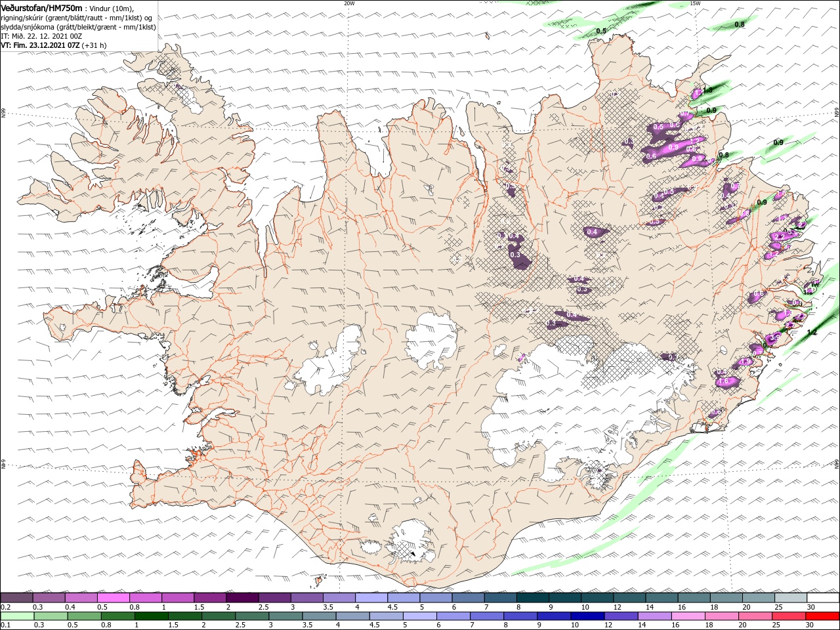Image resolution: width=840 pixels, height=630 pixels.
Task: Pick the bright pink swatch between 0.5 and 0.8
Action: (x=114, y=598)
